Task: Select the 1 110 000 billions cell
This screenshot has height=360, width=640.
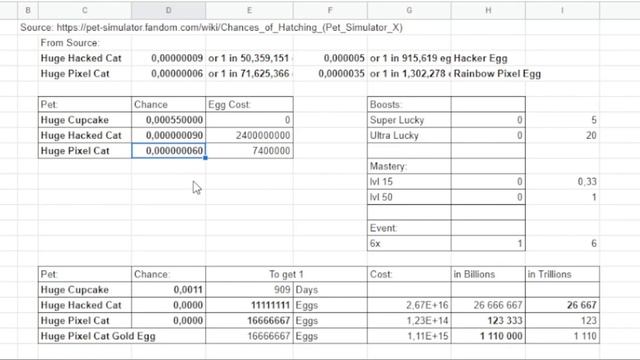Action: point(488,336)
